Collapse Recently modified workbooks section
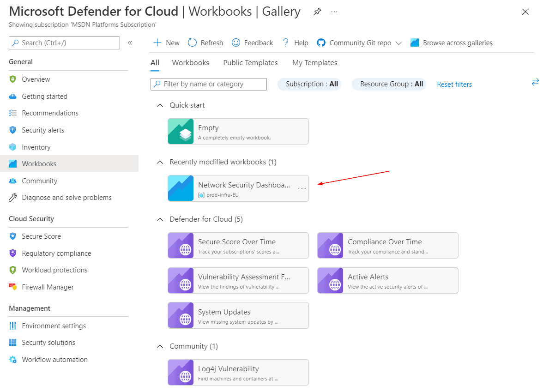 click(x=160, y=162)
